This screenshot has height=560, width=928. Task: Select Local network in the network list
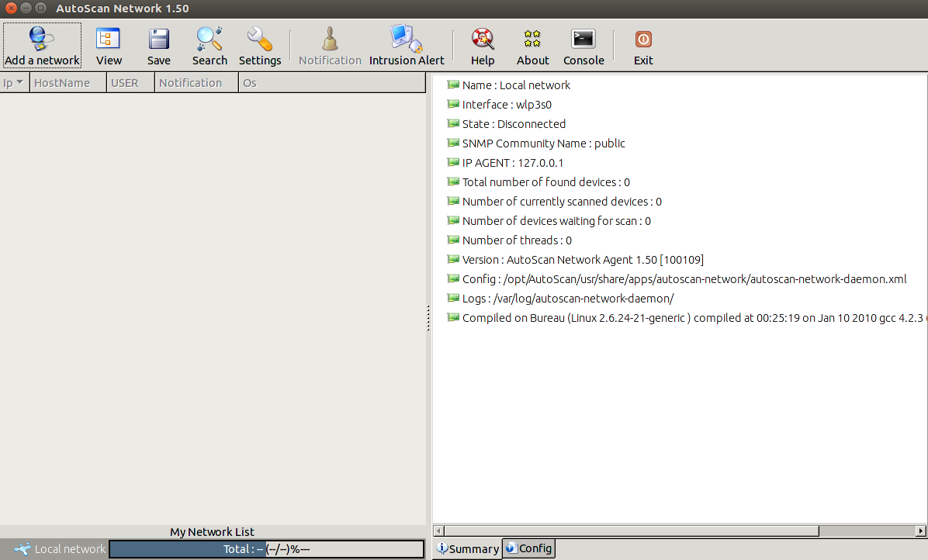[70, 549]
